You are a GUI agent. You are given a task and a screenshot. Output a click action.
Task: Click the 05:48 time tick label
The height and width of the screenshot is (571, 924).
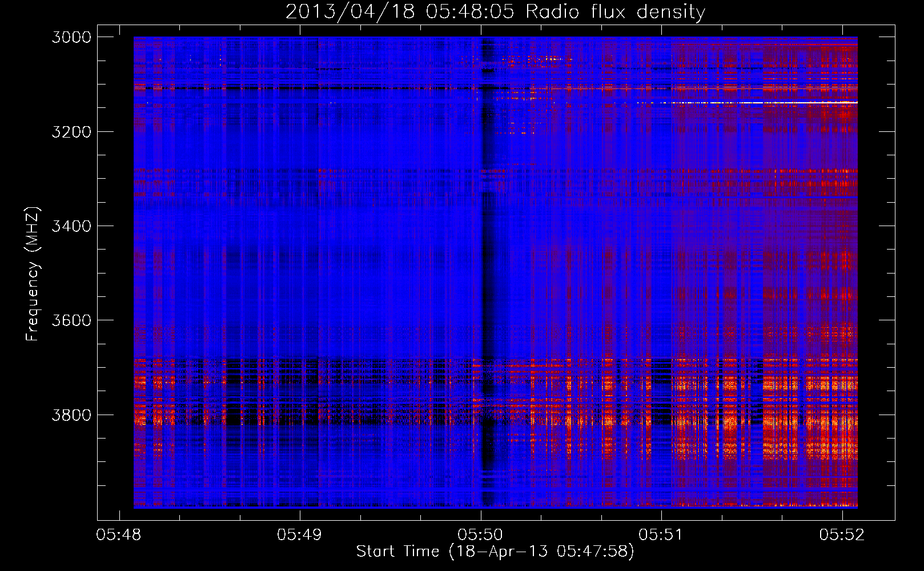pos(119,534)
